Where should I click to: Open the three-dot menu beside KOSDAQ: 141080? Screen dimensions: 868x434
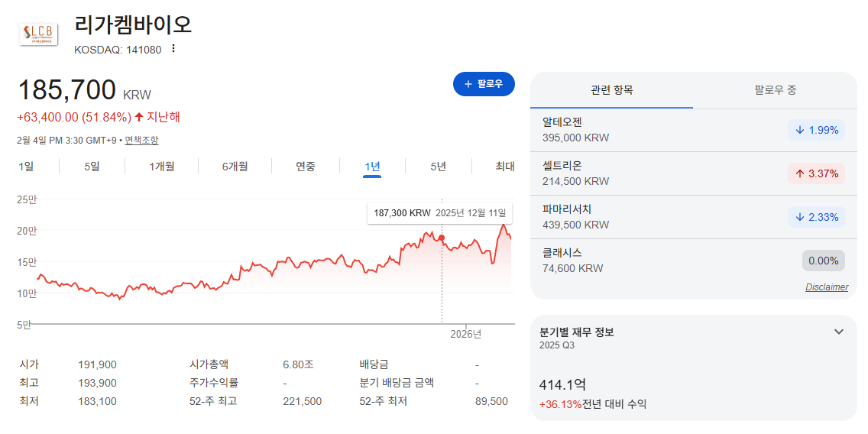pos(173,49)
